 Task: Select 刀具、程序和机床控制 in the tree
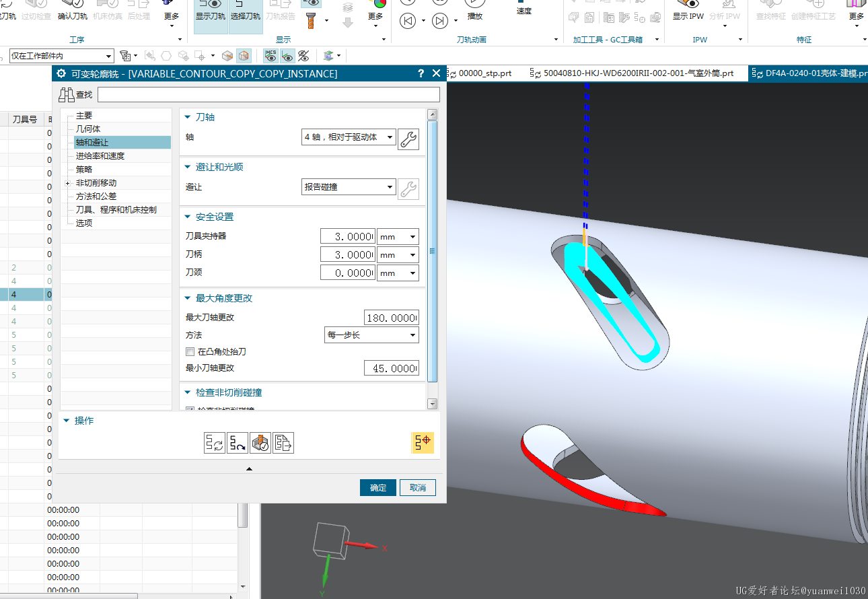coord(116,210)
